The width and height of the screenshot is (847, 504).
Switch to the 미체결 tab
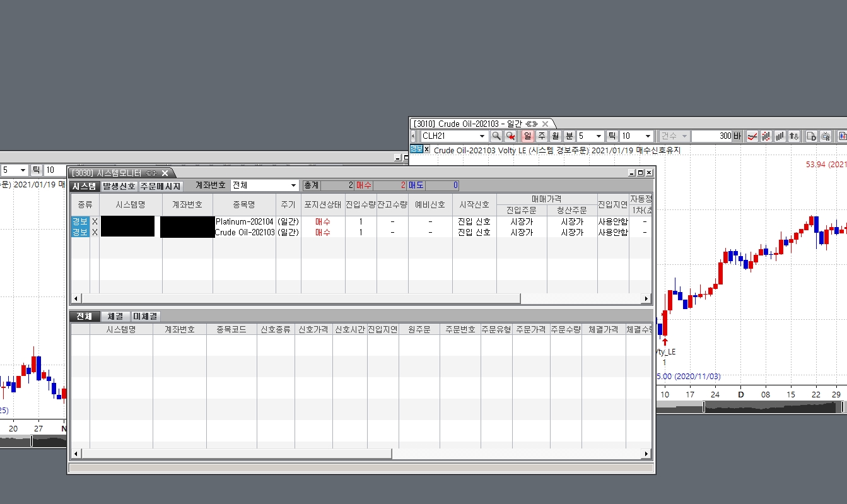[x=145, y=317]
